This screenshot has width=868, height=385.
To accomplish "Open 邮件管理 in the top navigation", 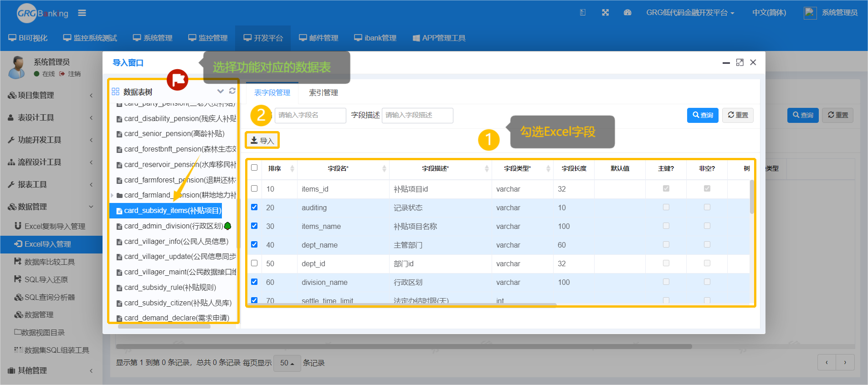I will click(318, 38).
